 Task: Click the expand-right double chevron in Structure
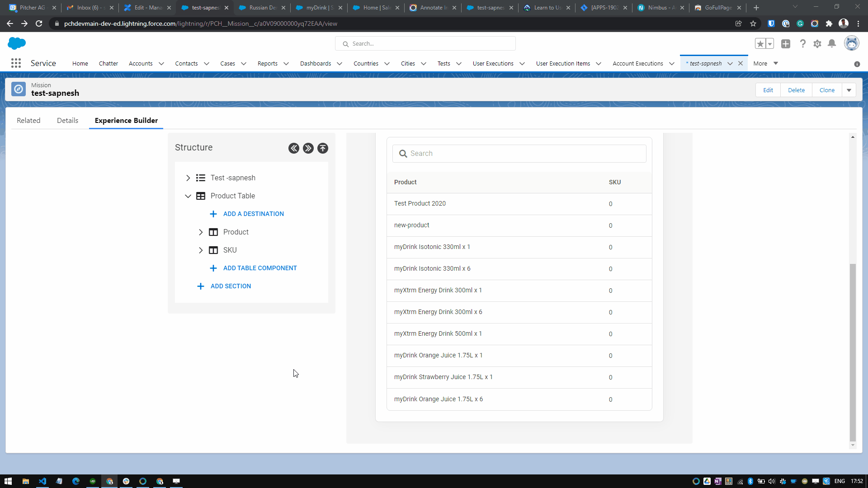308,148
